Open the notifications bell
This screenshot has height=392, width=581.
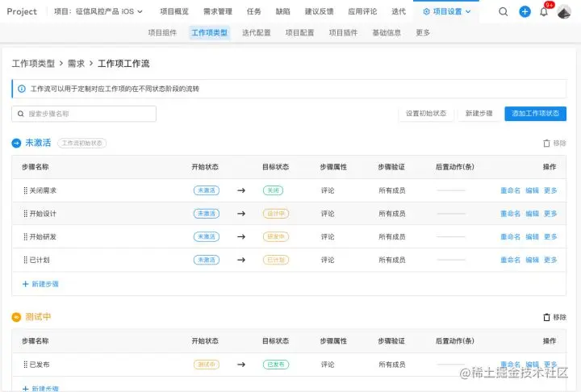[544, 12]
